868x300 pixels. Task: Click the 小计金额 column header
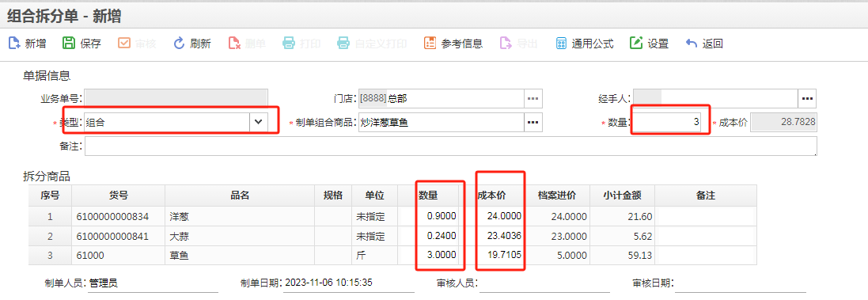[x=623, y=196]
